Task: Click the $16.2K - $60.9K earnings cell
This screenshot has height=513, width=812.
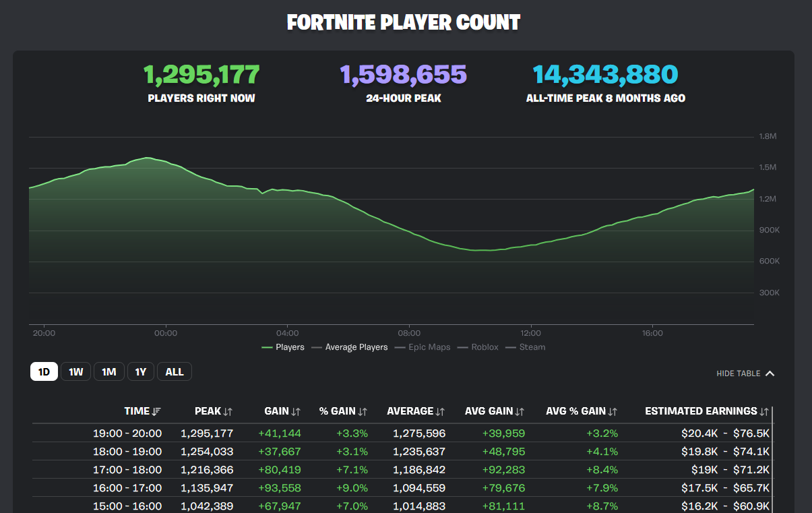Action: click(726, 506)
